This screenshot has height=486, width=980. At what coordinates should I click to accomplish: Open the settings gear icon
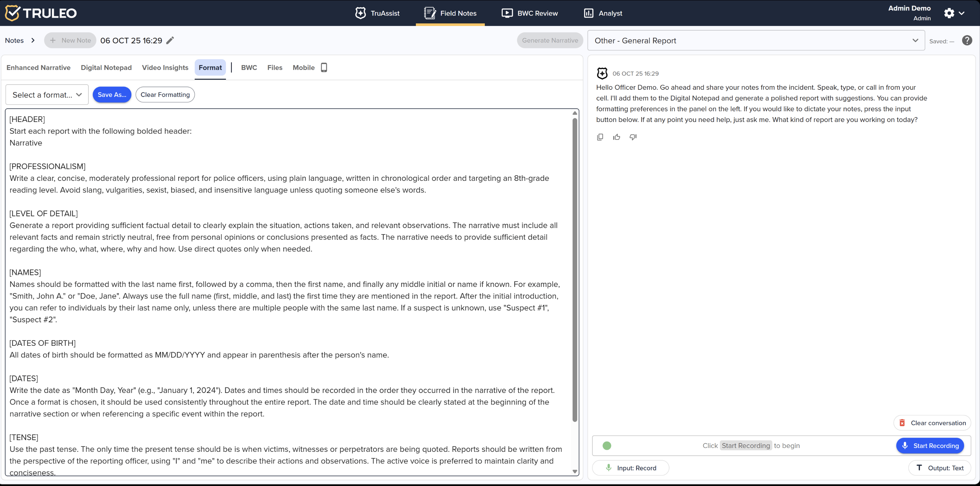pos(949,13)
